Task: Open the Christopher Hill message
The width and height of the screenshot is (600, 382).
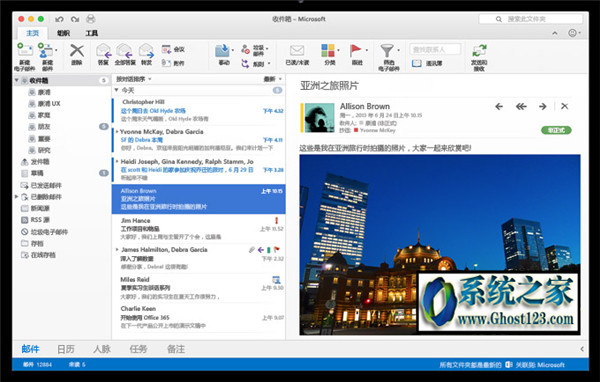Action: [199, 110]
